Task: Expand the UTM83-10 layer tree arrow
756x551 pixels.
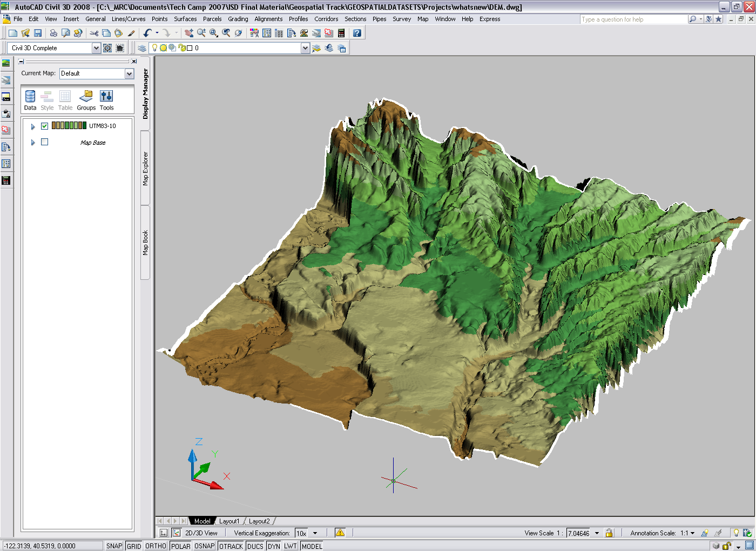Action: pyautogui.click(x=33, y=126)
